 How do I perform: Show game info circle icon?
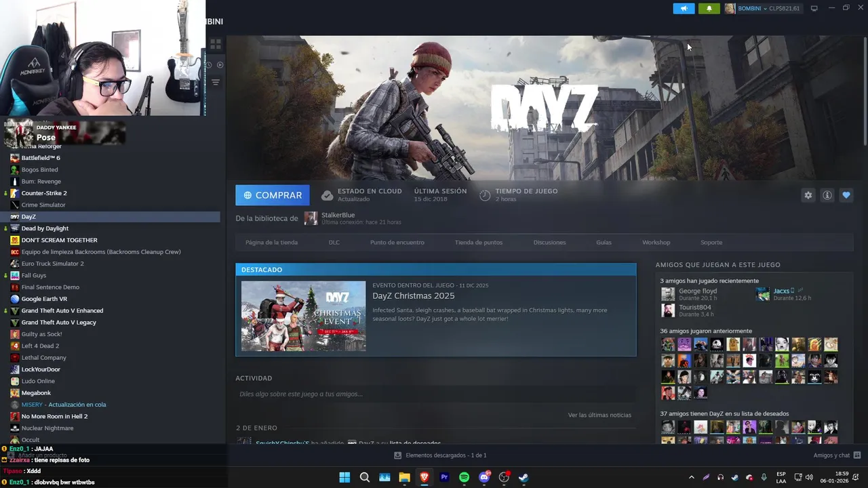(827, 195)
